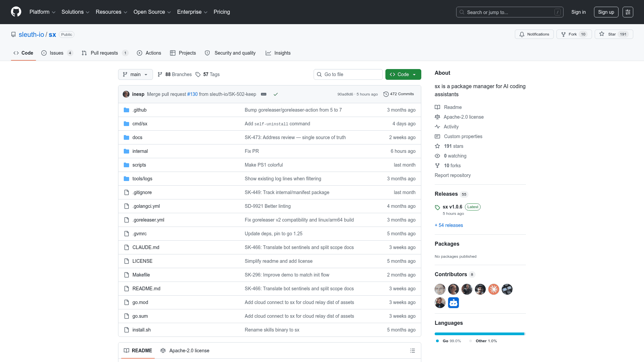Open the .goreleaser.yml file
644x362 pixels.
pos(148,220)
